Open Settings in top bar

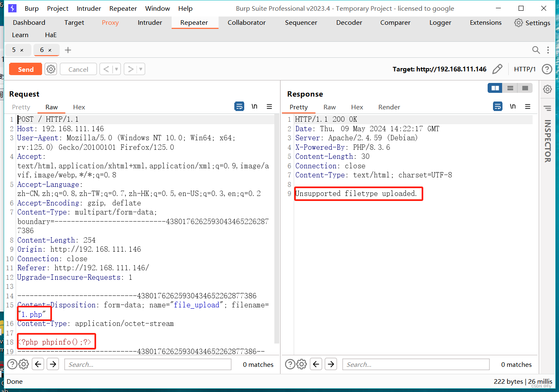[532, 23]
